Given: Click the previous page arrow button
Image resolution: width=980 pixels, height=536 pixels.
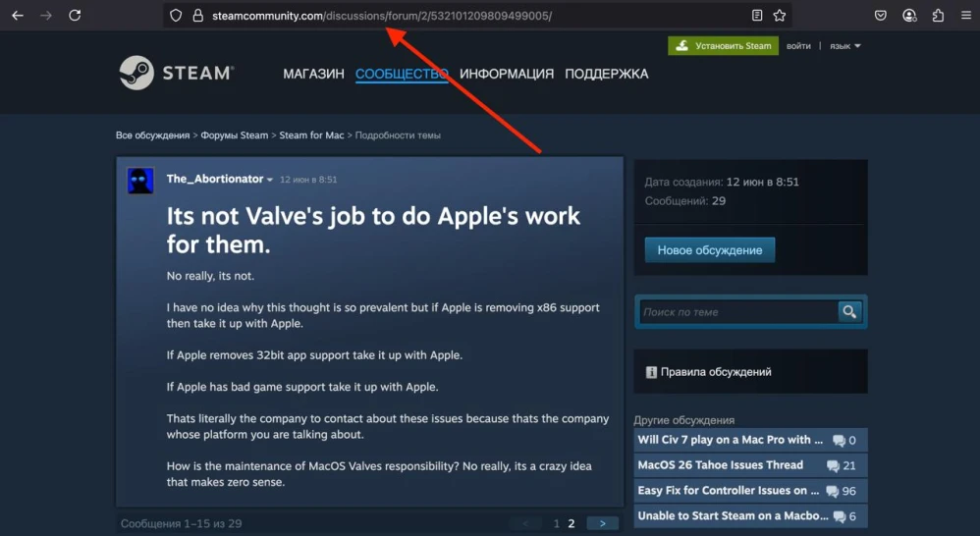Looking at the screenshot, I should [525, 523].
